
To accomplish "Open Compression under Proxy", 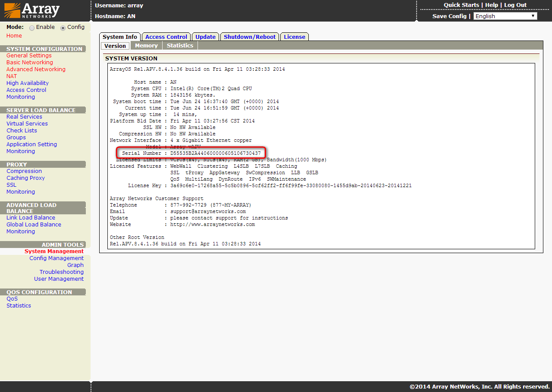I will pos(24,171).
